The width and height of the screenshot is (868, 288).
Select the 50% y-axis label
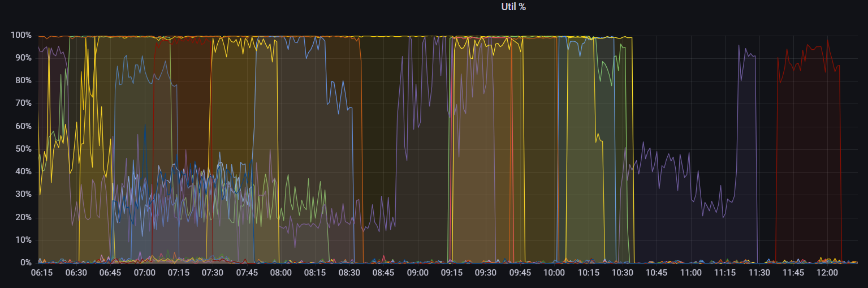click(x=23, y=149)
